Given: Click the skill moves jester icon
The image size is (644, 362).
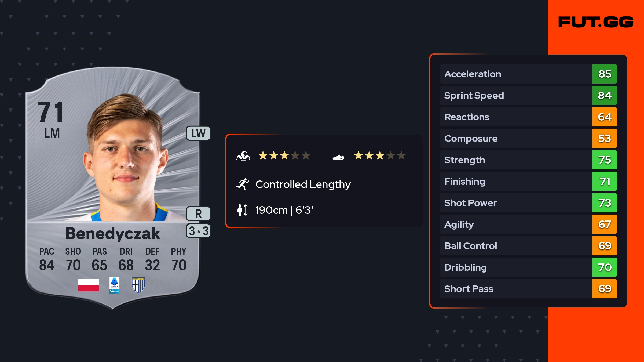Looking at the screenshot, I should click(243, 156).
